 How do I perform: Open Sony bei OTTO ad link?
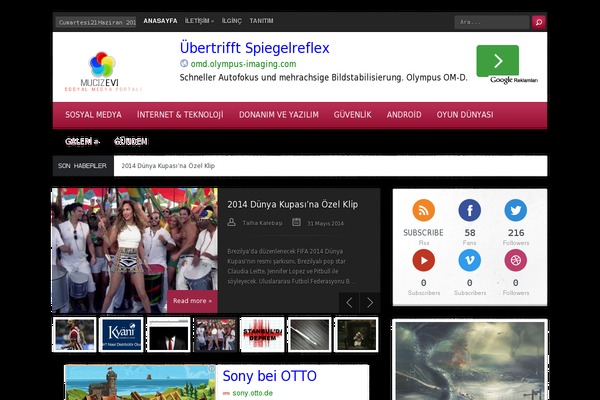[269, 376]
